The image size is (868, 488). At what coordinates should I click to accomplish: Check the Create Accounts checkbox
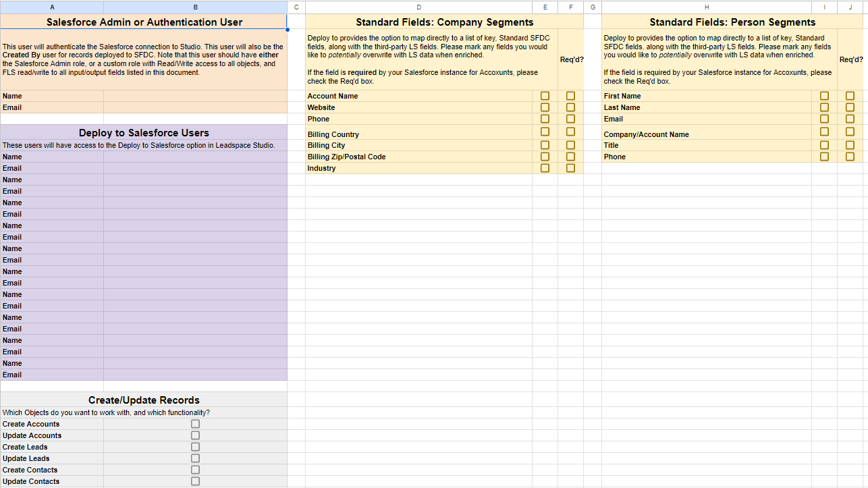point(195,424)
